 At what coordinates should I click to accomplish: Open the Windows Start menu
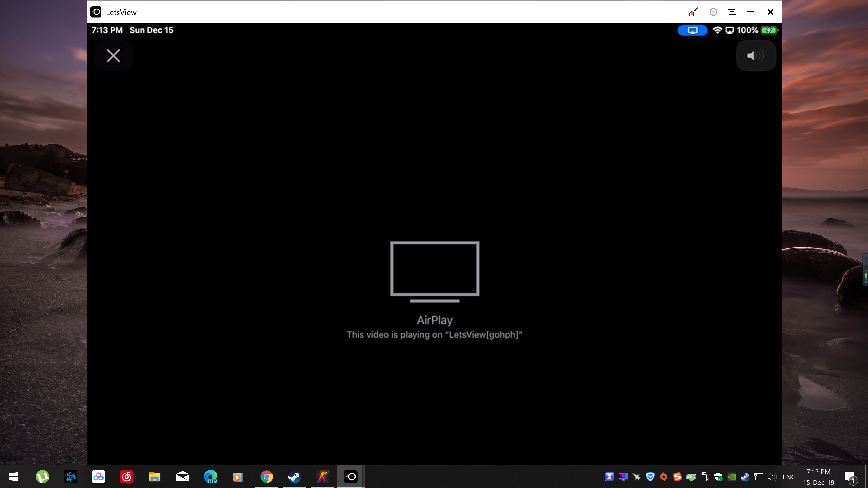[x=14, y=476]
